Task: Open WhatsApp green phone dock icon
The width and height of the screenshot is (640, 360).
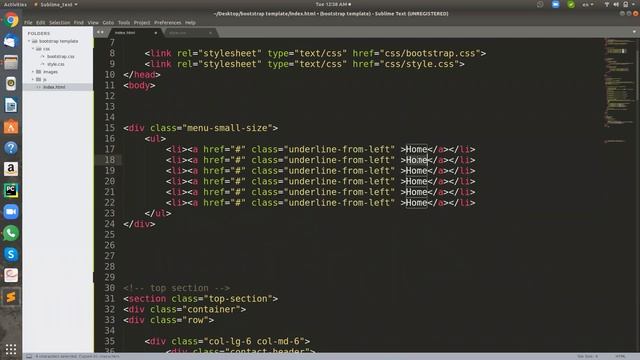Action: [x=11, y=233]
